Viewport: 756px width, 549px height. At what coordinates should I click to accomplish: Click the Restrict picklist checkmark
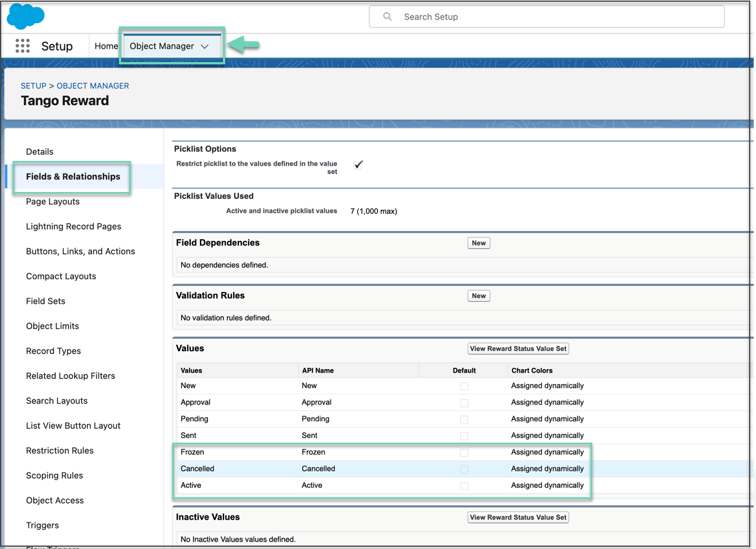(358, 164)
